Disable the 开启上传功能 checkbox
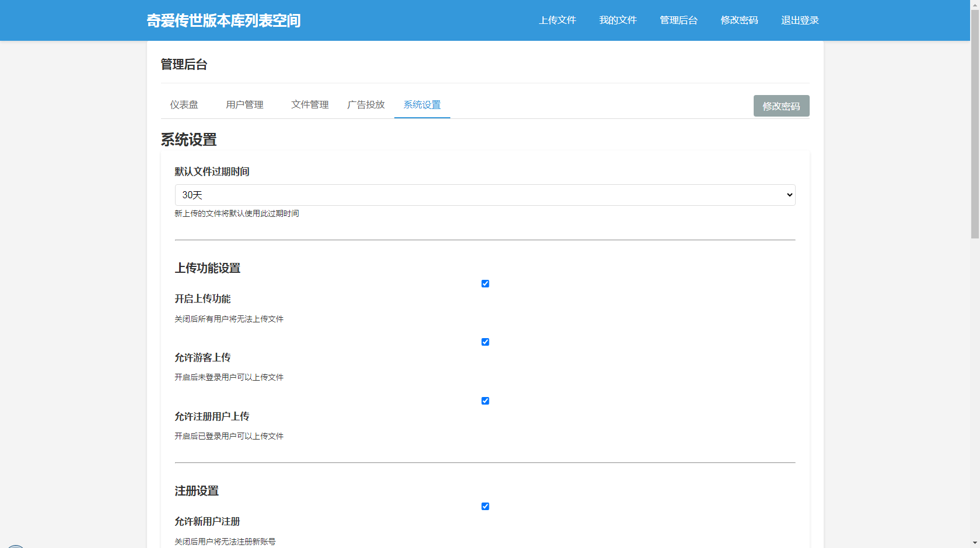Image resolution: width=980 pixels, height=548 pixels. click(x=485, y=284)
